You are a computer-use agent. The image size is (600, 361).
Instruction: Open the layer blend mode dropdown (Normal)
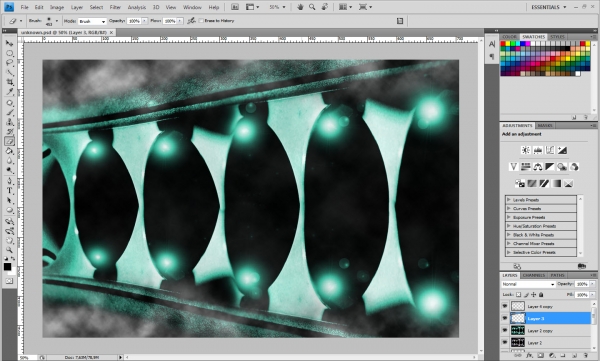tap(528, 284)
